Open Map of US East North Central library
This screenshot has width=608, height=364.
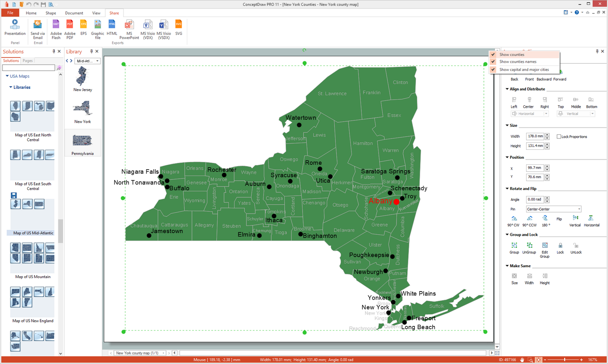(x=33, y=138)
